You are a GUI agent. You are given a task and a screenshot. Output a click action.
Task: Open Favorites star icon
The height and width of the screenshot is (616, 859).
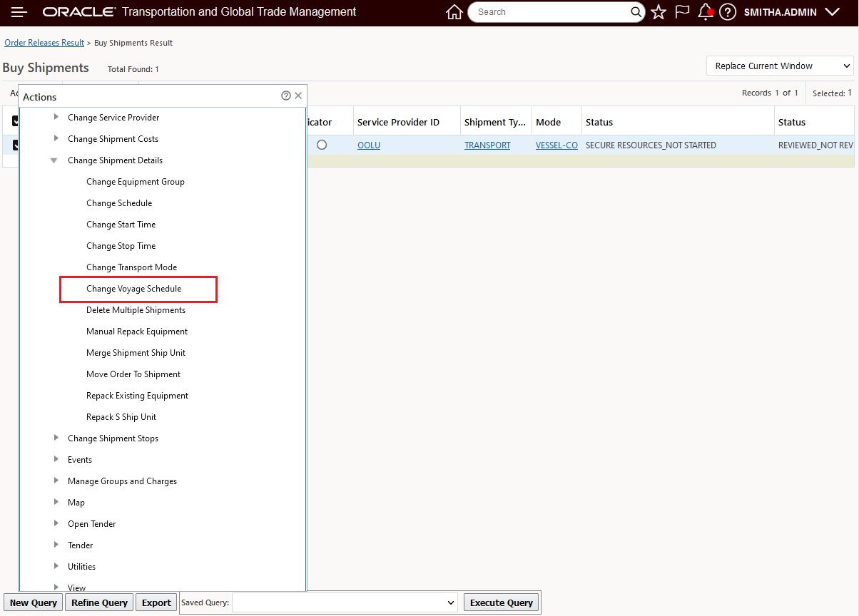659,12
